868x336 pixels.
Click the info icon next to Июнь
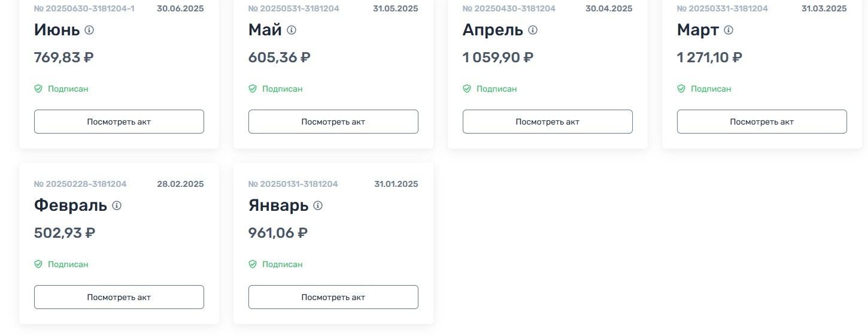pyautogui.click(x=89, y=30)
